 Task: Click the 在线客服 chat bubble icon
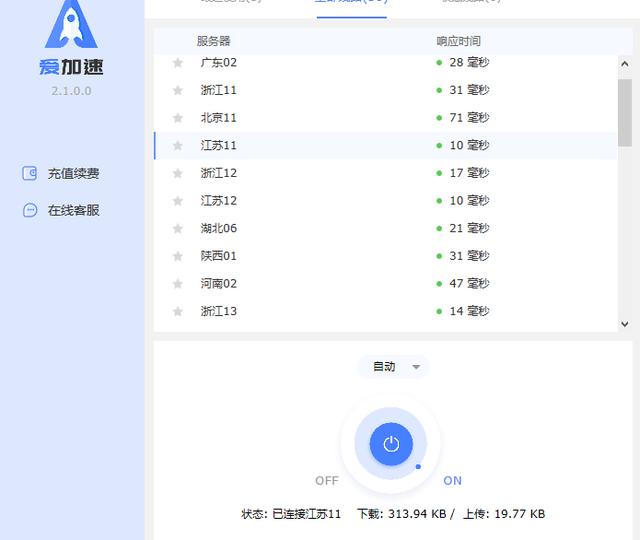tap(30, 210)
